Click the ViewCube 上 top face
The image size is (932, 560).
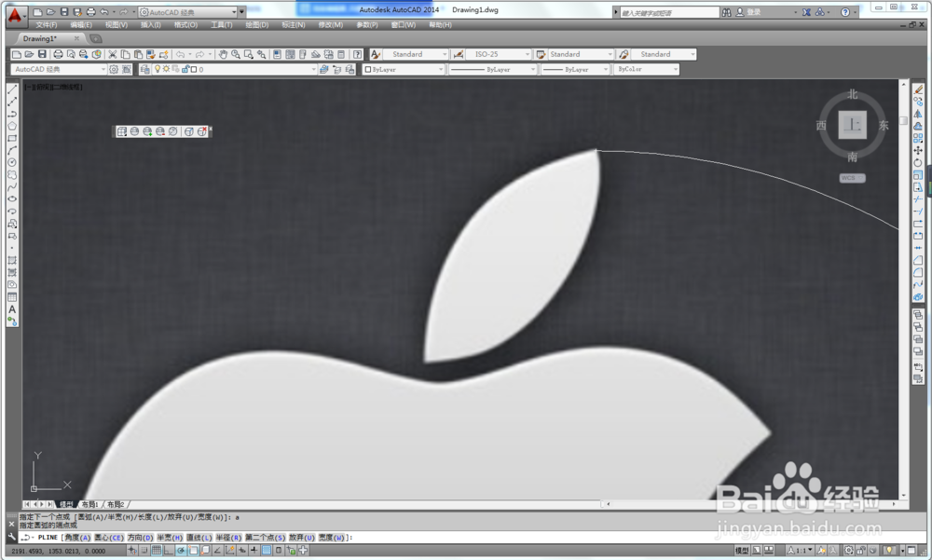point(853,125)
